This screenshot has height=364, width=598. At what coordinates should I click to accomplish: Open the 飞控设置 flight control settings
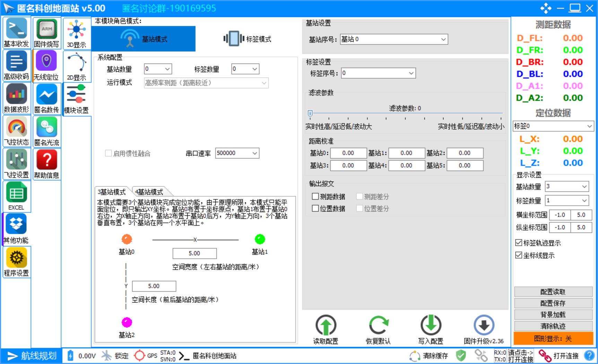[16, 164]
